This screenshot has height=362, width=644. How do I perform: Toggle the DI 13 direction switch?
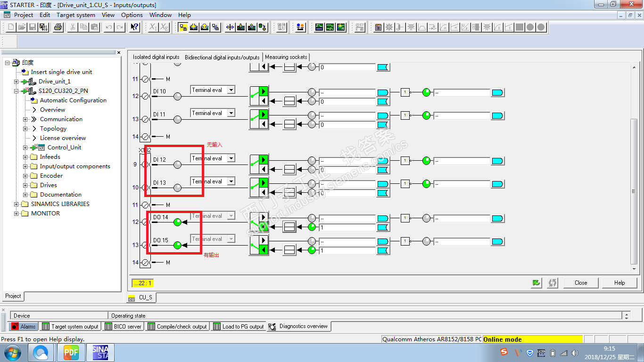[259, 188]
